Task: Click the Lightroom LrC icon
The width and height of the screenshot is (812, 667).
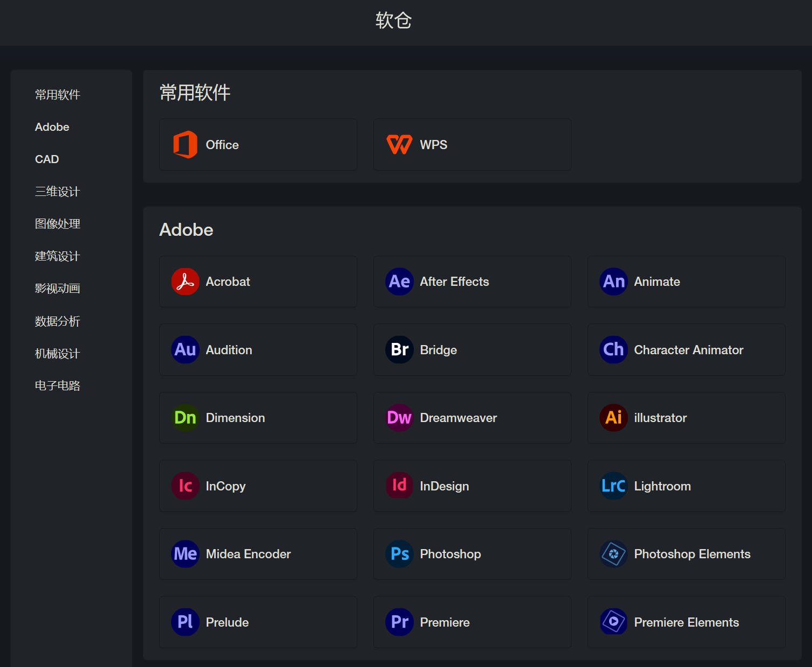Action: (x=613, y=486)
